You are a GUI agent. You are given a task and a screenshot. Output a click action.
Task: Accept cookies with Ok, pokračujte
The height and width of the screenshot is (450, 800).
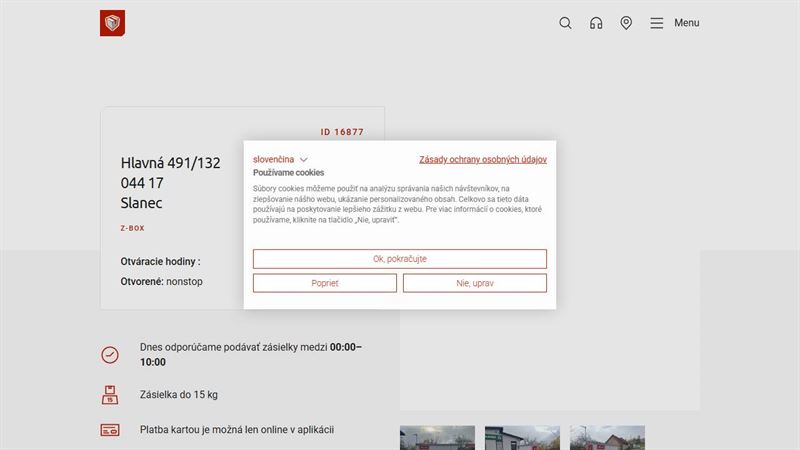pyautogui.click(x=399, y=259)
